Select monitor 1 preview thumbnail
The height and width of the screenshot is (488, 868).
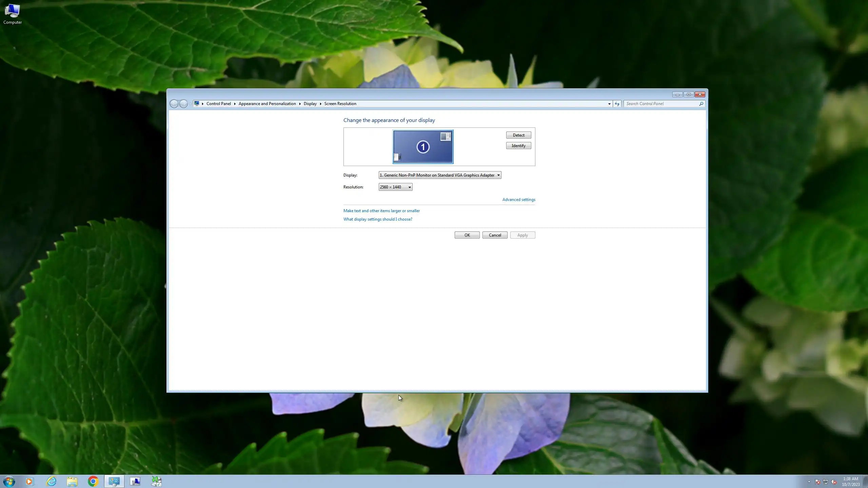423,147
